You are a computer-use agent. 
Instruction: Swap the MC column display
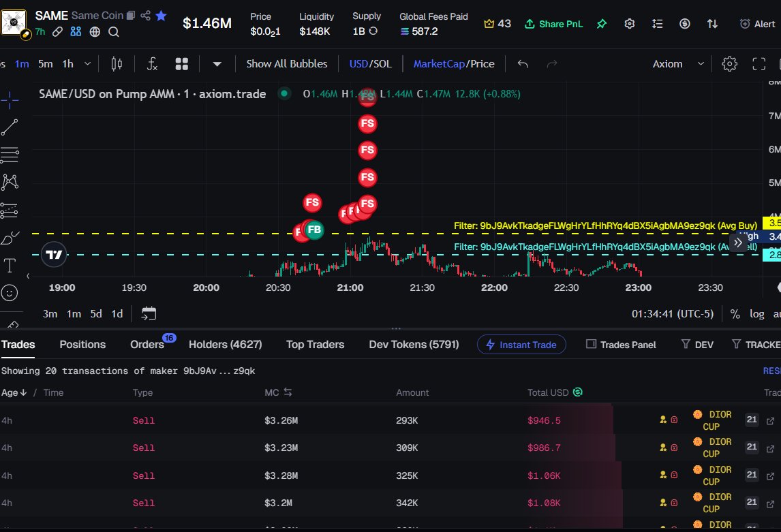coord(288,392)
